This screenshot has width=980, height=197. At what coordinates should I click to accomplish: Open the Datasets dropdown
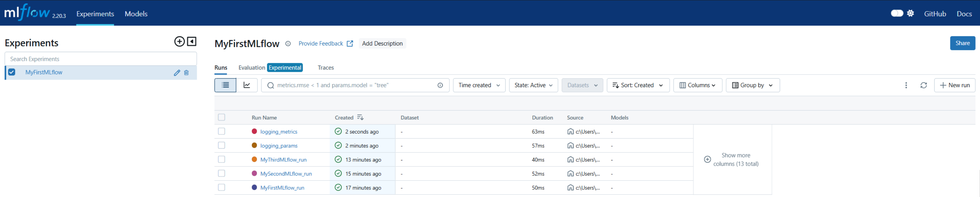pyautogui.click(x=582, y=85)
